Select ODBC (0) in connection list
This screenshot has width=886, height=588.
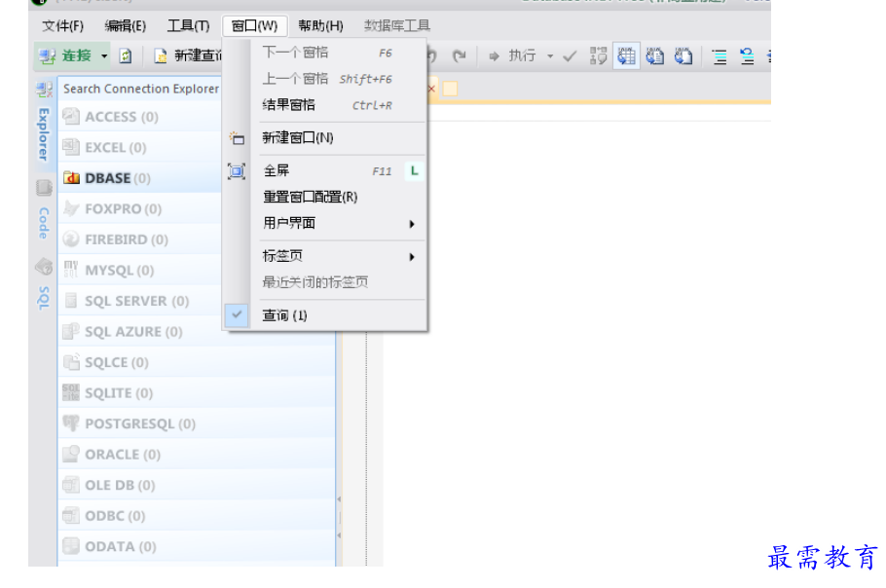(x=197, y=516)
